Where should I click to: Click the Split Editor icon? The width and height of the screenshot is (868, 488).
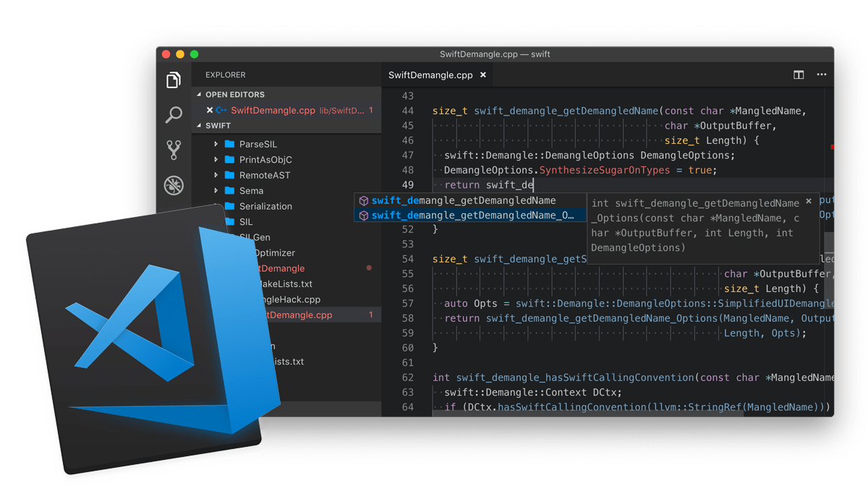click(x=798, y=74)
